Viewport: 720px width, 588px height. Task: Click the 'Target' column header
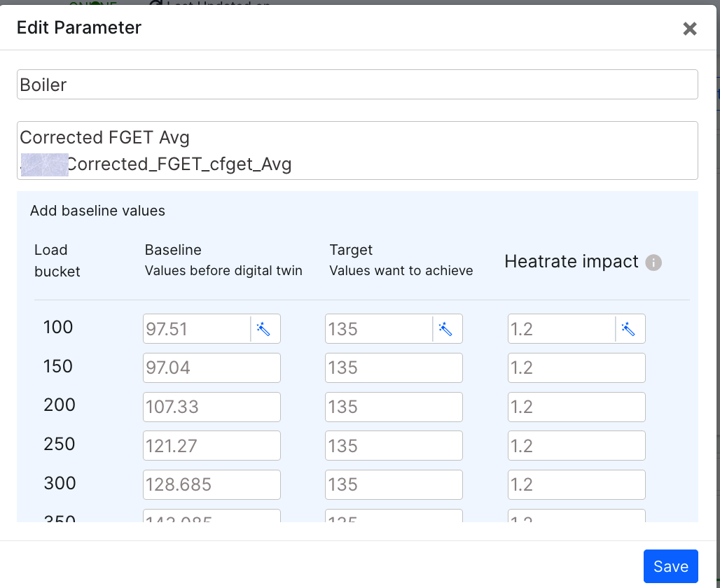coord(351,250)
